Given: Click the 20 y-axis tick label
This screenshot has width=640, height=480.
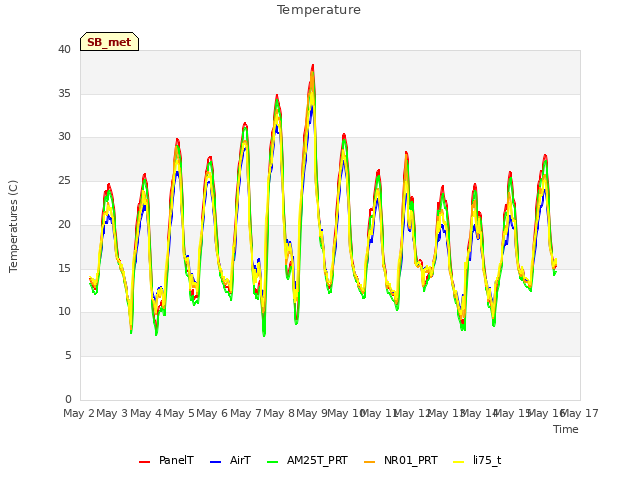Looking at the screenshot, I should [x=64, y=224].
